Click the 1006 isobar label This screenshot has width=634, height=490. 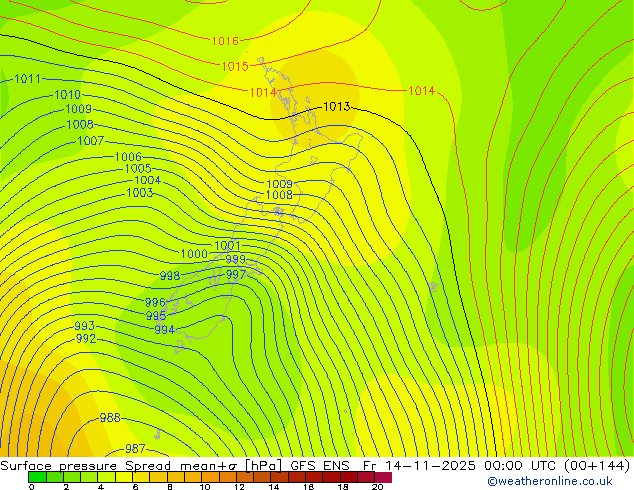[x=128, y=156]
